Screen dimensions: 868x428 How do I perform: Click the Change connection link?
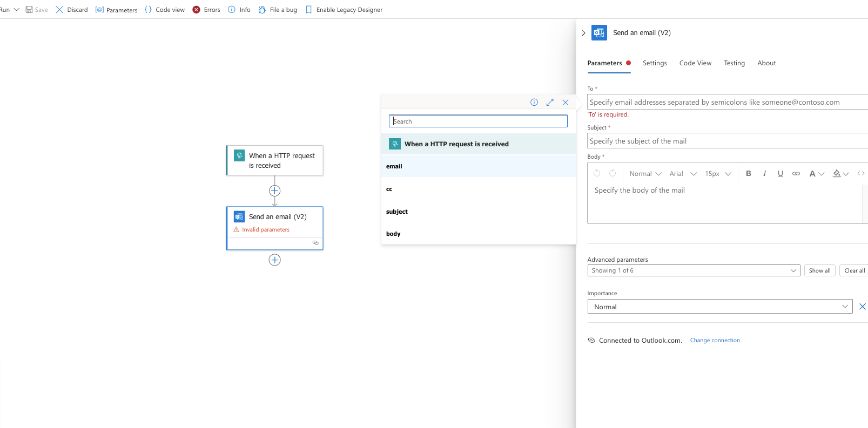[715, 341]
